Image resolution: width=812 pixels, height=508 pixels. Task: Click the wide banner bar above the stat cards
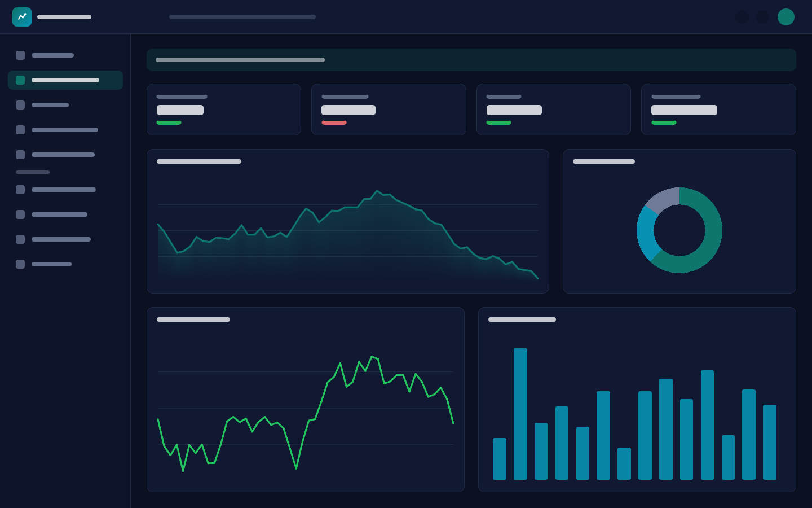(x=471, y=60)
